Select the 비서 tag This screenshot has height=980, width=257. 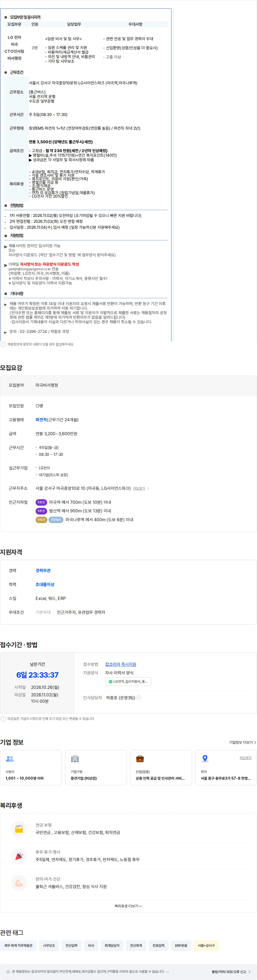pos(91,946)
